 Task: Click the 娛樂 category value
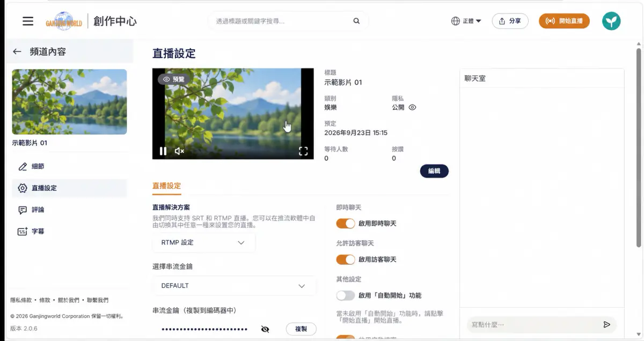(331, 107)
